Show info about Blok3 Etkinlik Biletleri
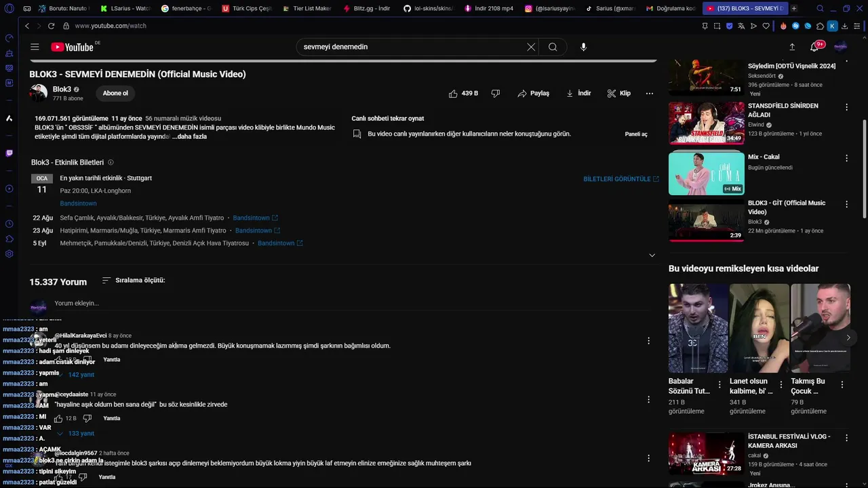This screenshot has height=488, width=868. [x=111, y=163]
